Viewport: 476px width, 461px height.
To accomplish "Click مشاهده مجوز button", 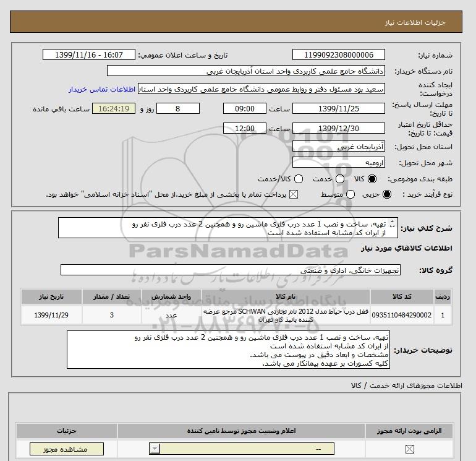I will click(67, 449).
